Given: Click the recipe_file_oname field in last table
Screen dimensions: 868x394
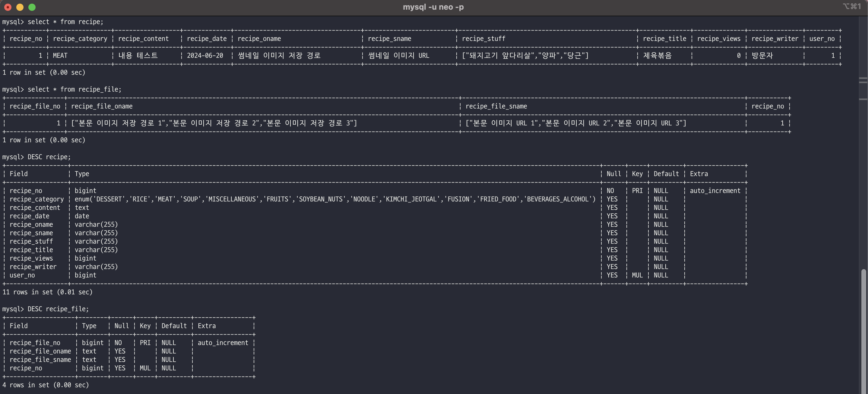Looking at the screenshot, I should pos(40,351).
